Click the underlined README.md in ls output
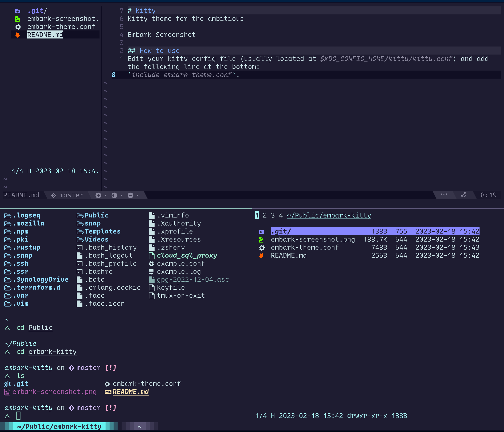Screen dimensions: 504x432 (131, 392)
